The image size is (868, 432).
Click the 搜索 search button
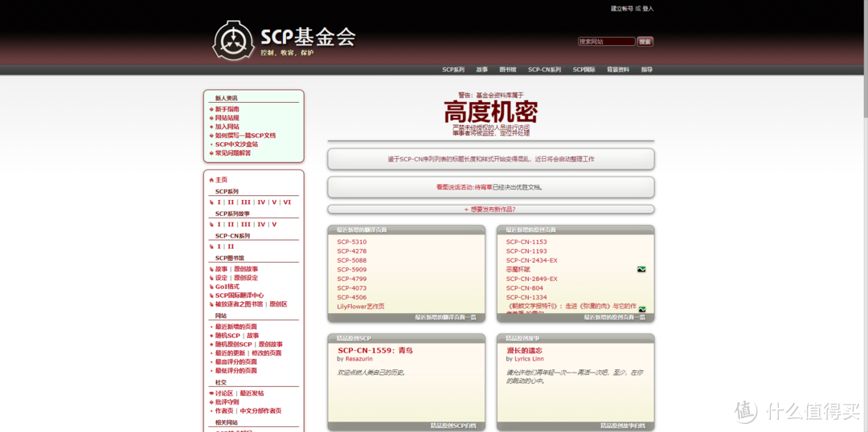[x=645, y=42]
